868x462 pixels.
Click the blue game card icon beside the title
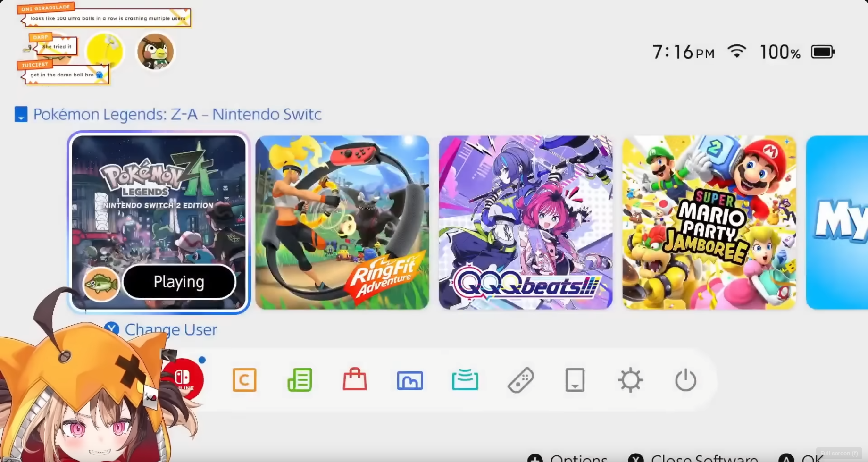(21, 114)
